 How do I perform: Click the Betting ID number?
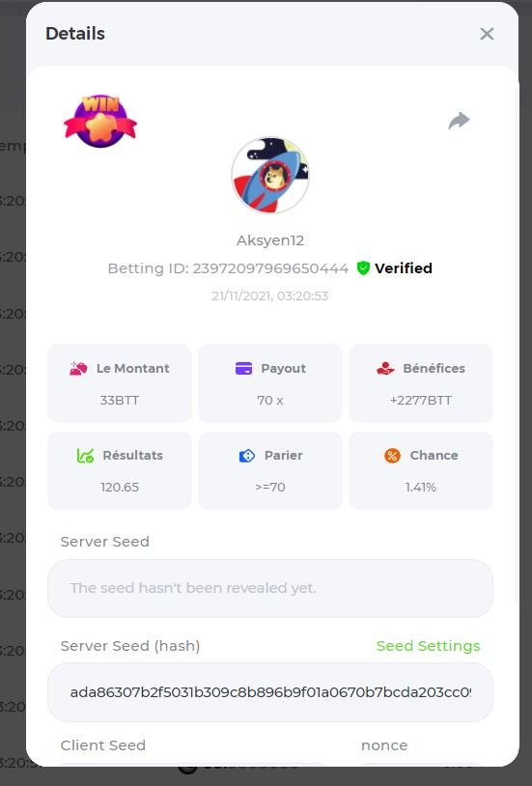270,268
